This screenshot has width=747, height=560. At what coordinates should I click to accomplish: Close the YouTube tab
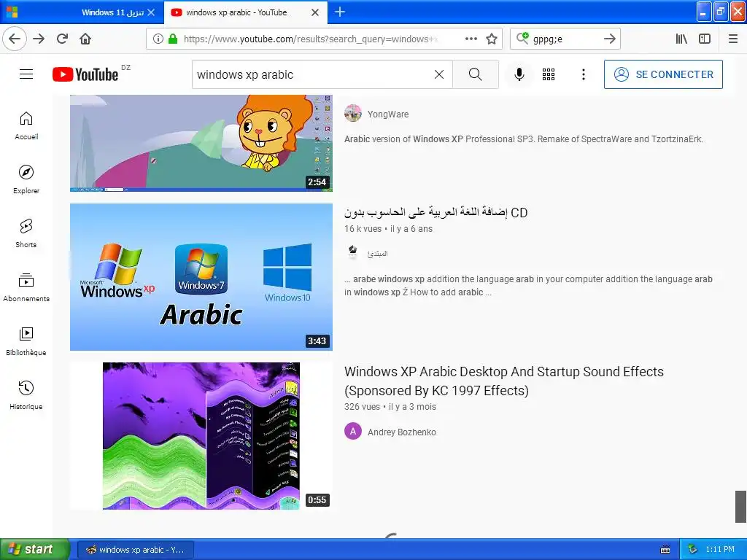click(x=315, y=12)
